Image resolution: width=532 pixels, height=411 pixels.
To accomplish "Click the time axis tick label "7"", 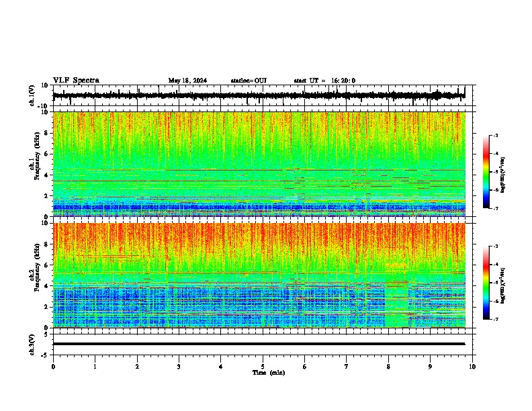I will (347, 367).
